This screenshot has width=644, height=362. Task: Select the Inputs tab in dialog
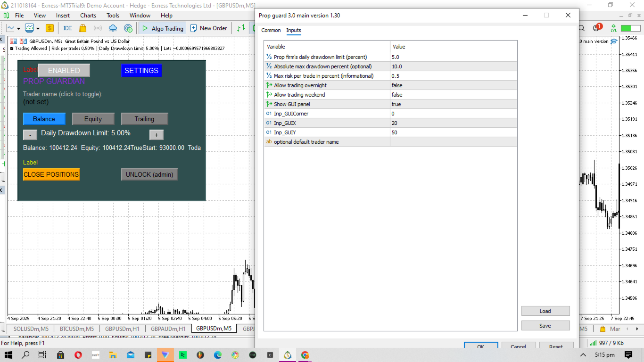pos(294,30)
